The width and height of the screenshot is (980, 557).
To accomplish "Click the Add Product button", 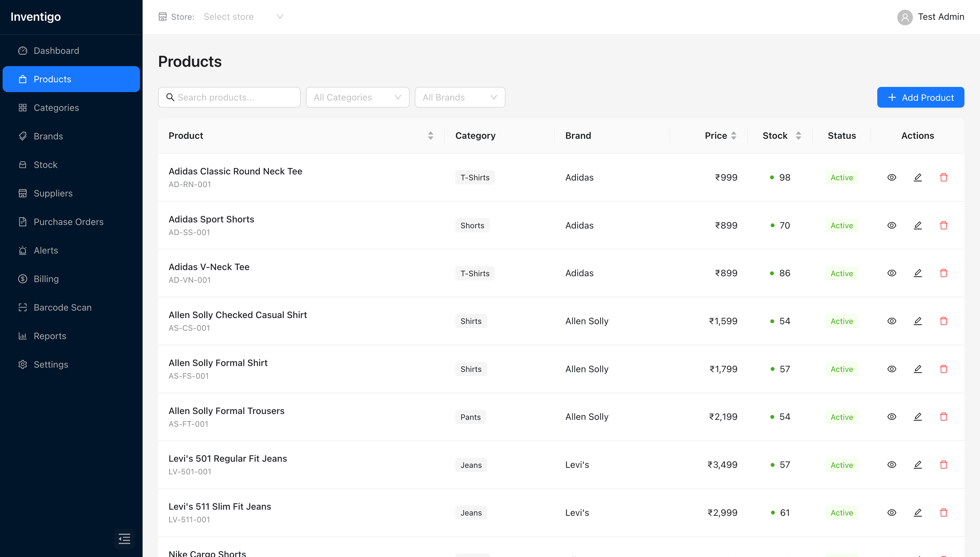I will 920,97.
